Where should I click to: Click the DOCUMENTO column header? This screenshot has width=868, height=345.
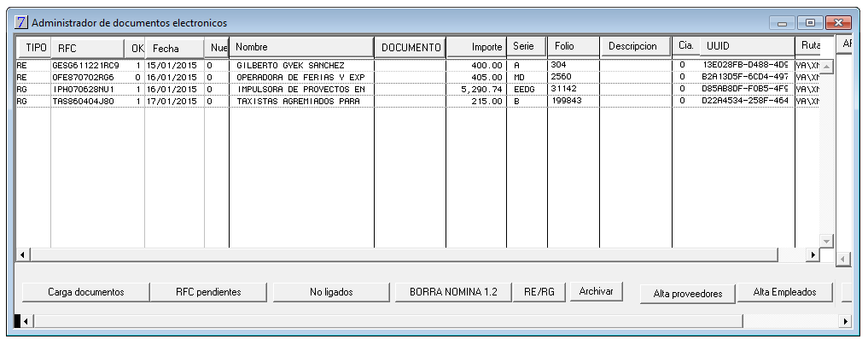[411, 47]
